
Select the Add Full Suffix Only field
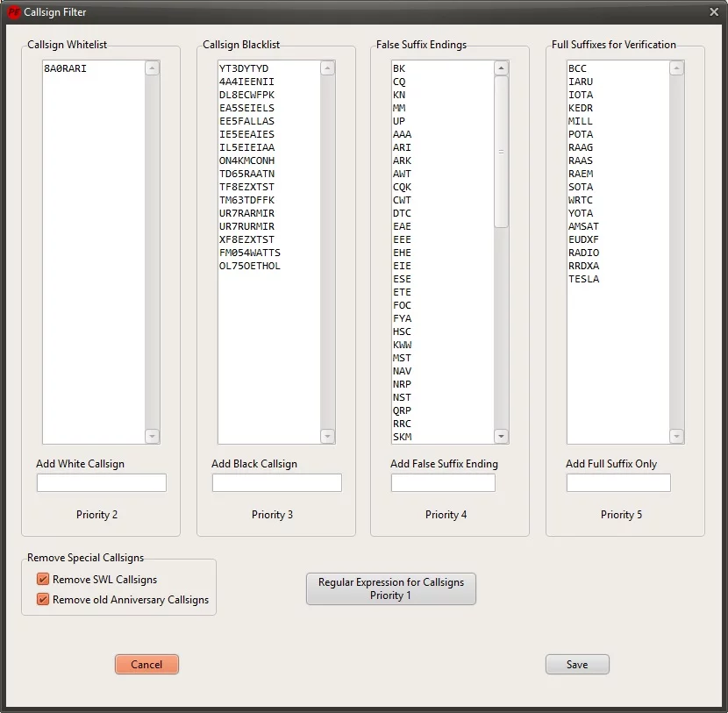click(618, 482)
